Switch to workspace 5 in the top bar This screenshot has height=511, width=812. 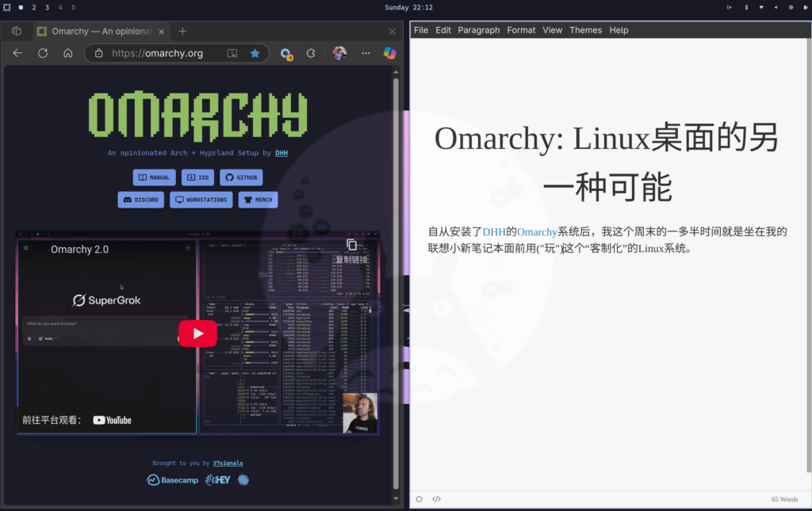coord(74,7)
